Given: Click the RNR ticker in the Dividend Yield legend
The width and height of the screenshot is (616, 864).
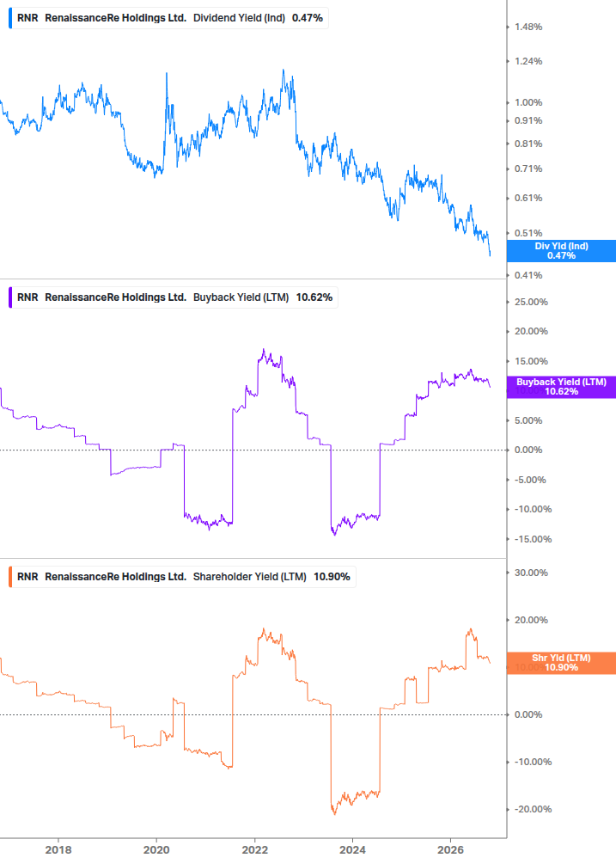Looking at the screenshot, I should (27, 18).
